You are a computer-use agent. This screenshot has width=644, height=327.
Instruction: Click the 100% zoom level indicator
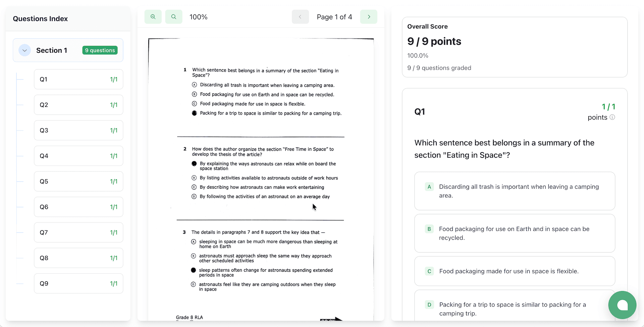click(x=198, y=17)
